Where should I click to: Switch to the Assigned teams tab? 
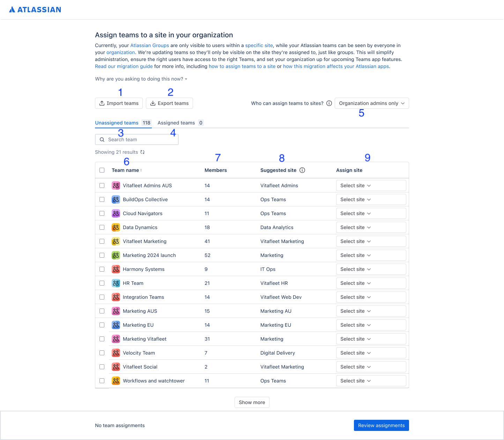coord(176,123)
